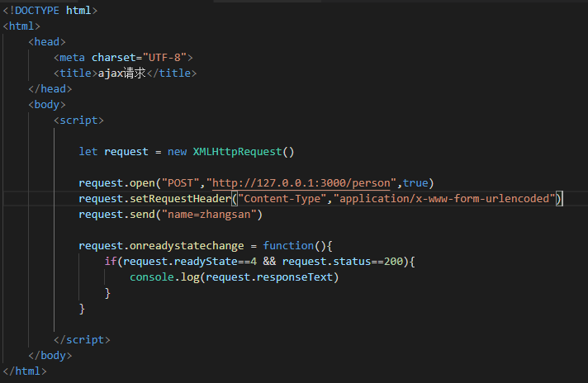Image resolution: width=588 pixels, height=383 pixels.
Task: Click the "POST" string
Action: point(180,183)
